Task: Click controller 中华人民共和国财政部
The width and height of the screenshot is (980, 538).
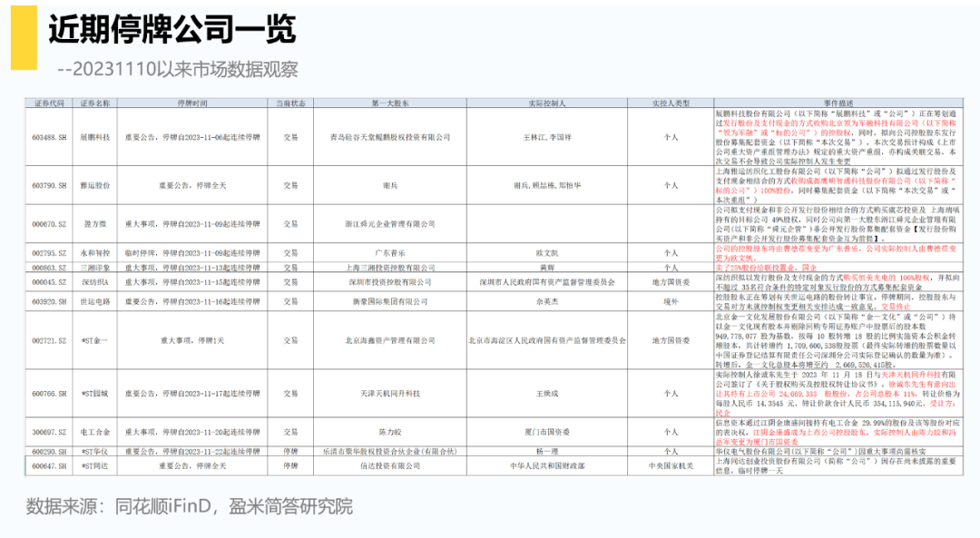Action: [x=547, y=465]
